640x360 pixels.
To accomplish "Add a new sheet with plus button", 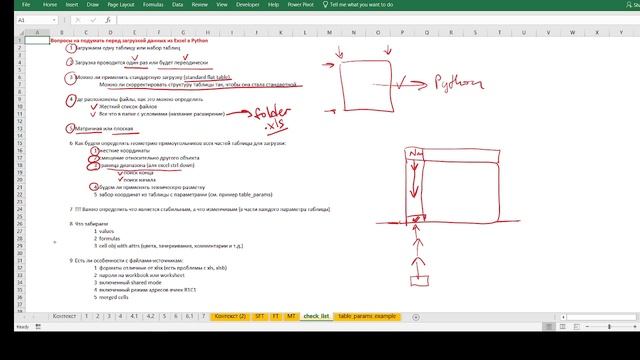I will pos(416,317).
